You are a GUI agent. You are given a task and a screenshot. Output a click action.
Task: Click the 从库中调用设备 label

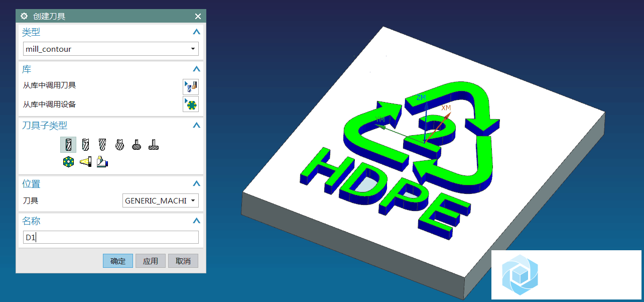49,105
